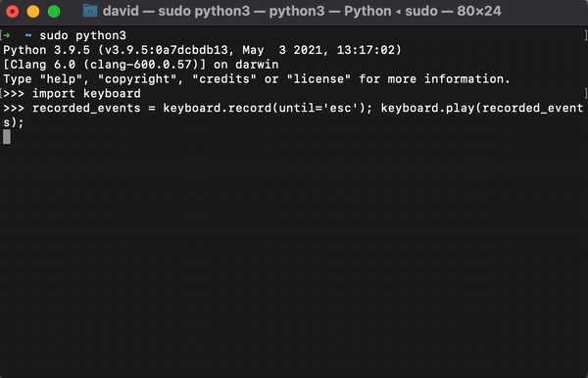Image resolution: width=588 pixels, height=378 pixels.
Task: Click the blinking block cursor
Action: [x=7, y=137]
